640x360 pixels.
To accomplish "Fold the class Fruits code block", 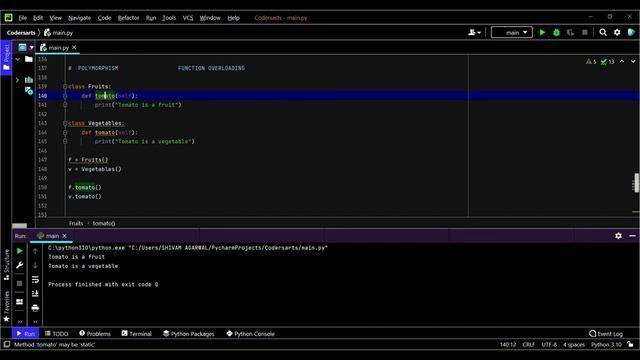I will [x=65, y=87].
